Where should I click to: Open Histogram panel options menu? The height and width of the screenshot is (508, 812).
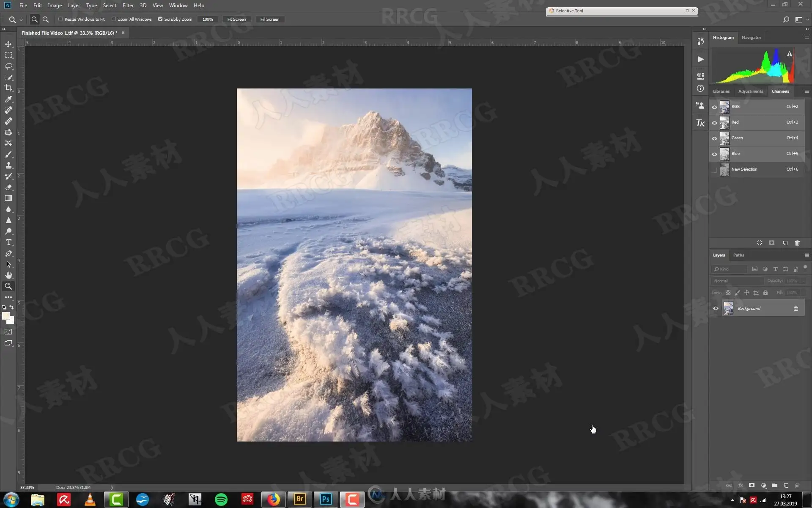tap(807, 38)
